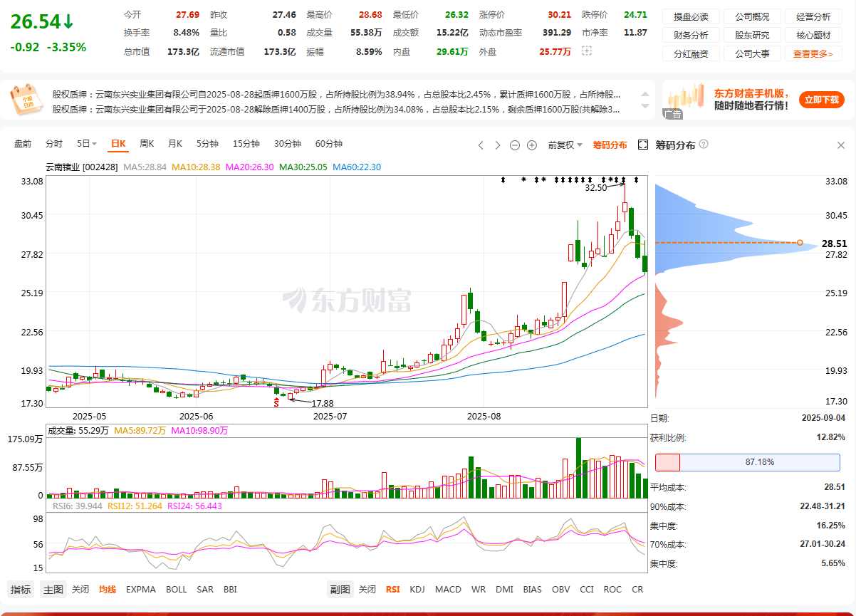The width and height of the screenshot is (856, 616).
Task: Select CCI sub chart indicator
Action: (587, 590)
